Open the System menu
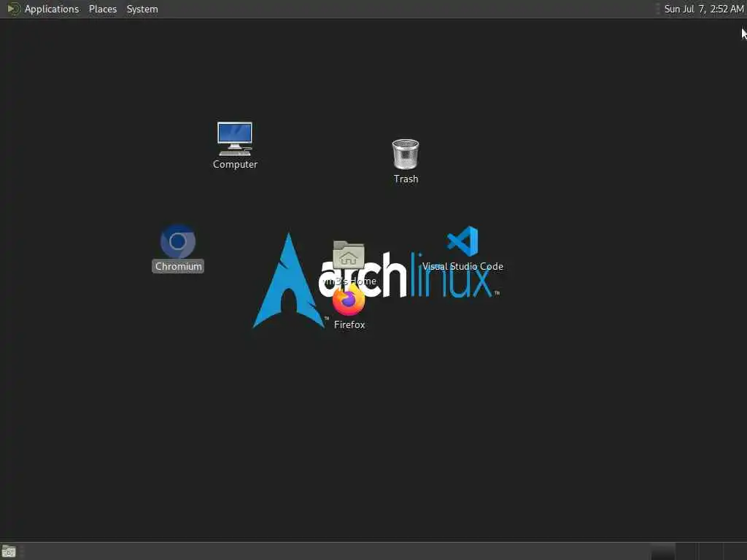Image resolution: width=747 pixels, height=560 pixels. tap(142, 9)
